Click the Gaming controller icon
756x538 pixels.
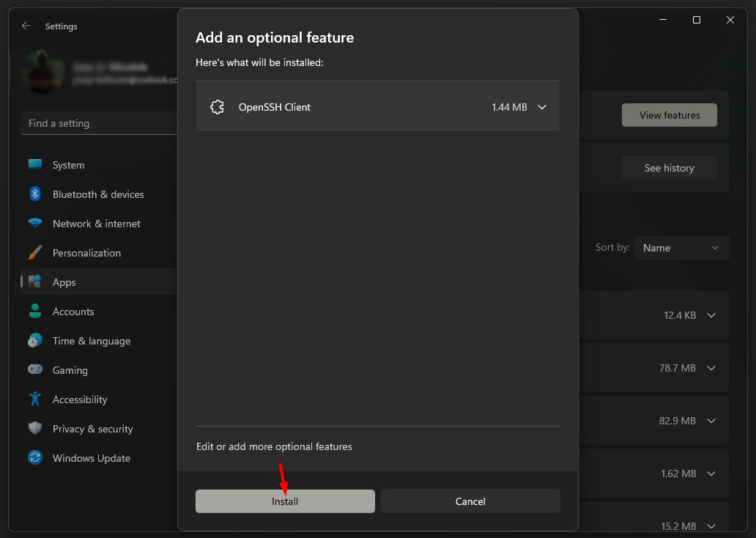pos(35,369)
